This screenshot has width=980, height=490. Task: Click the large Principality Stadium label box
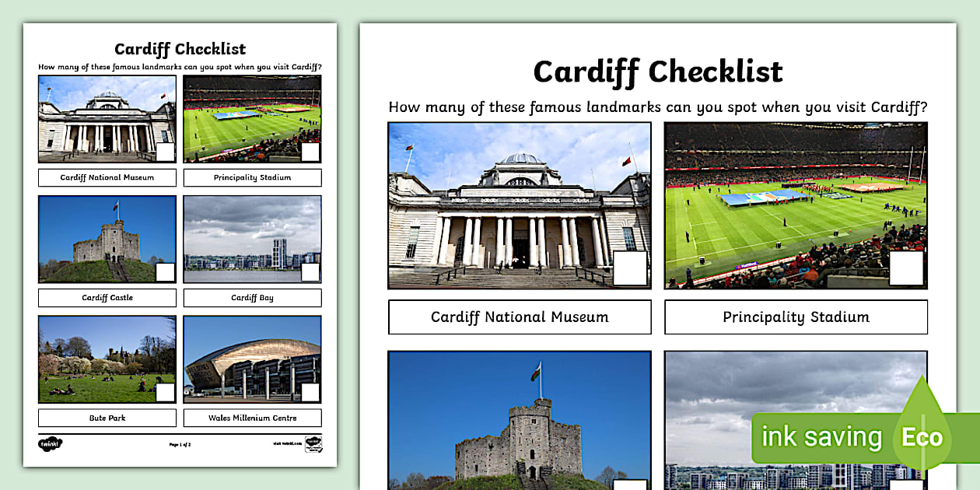(x=796, y=317)
